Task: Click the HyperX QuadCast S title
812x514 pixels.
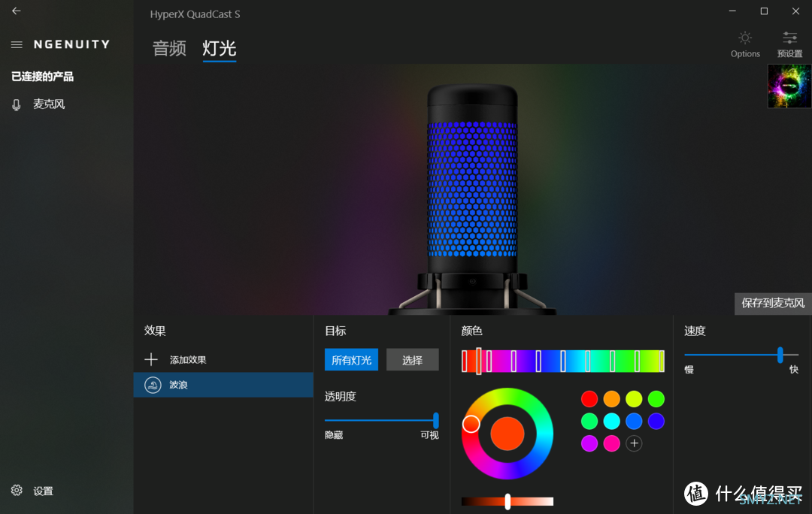Action: click(195, 14)
